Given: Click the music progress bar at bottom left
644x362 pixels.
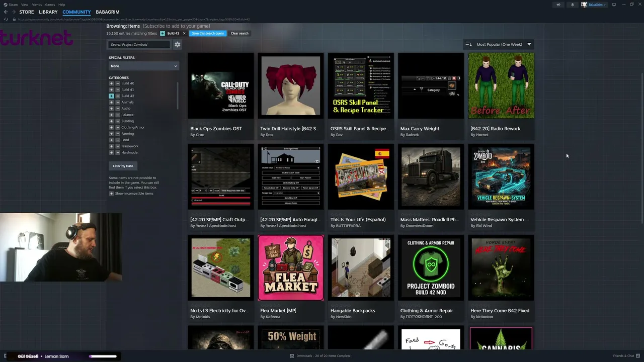Looking at the screenshot, I should (x=103, y=356).
